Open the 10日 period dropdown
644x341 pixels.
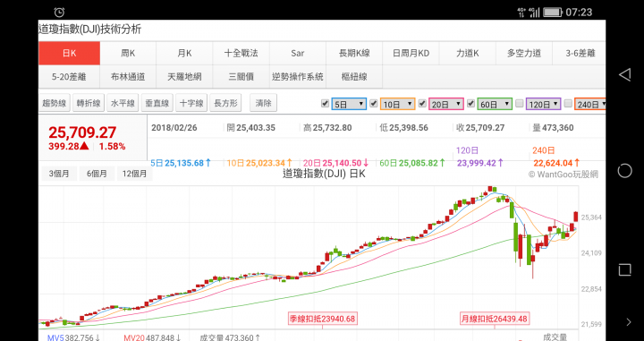click(397, 105)
